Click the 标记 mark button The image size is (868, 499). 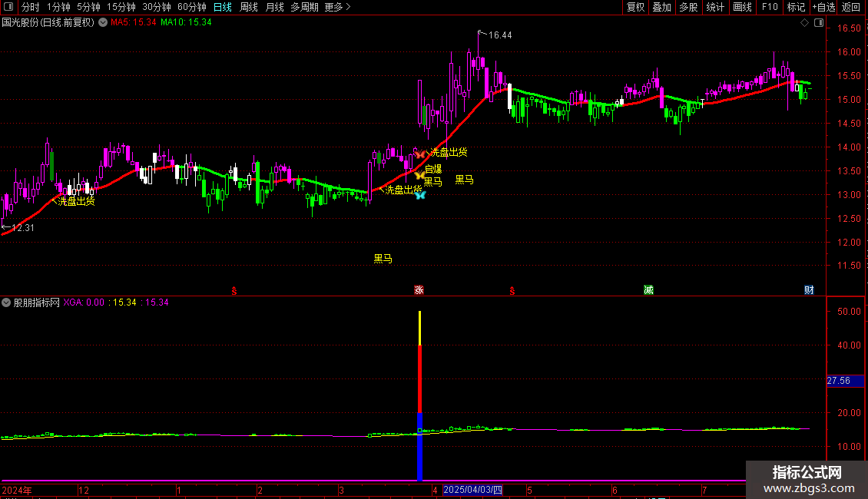click(x=796, y=7)
